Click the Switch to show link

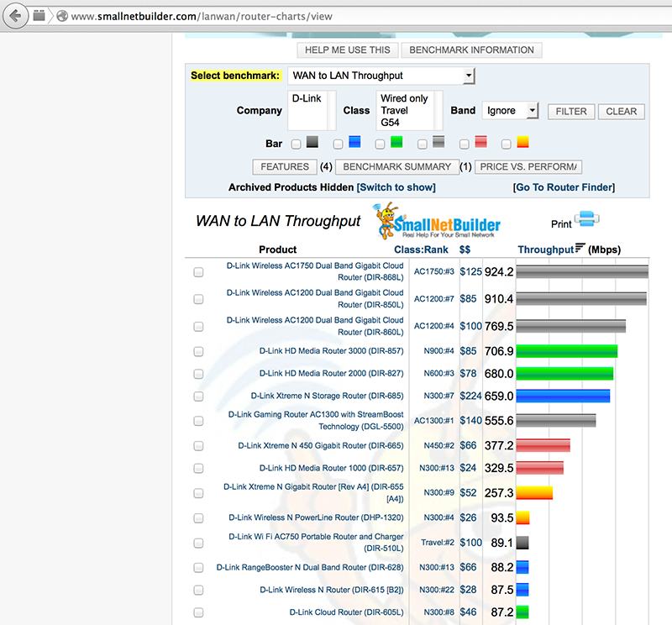coord(396,187)
